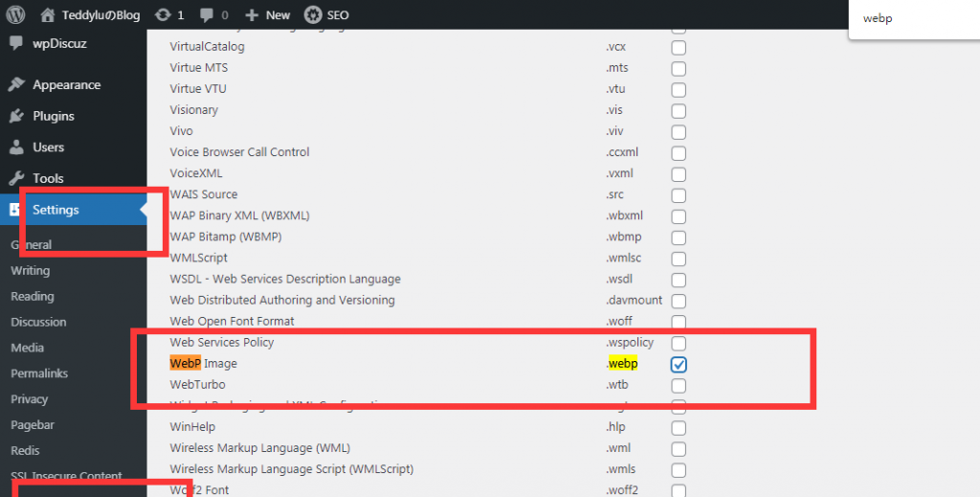Enable the Web Open Font Format checkbox
The width and height of the screenshot is (980, 497).
(x=679, y=322)
